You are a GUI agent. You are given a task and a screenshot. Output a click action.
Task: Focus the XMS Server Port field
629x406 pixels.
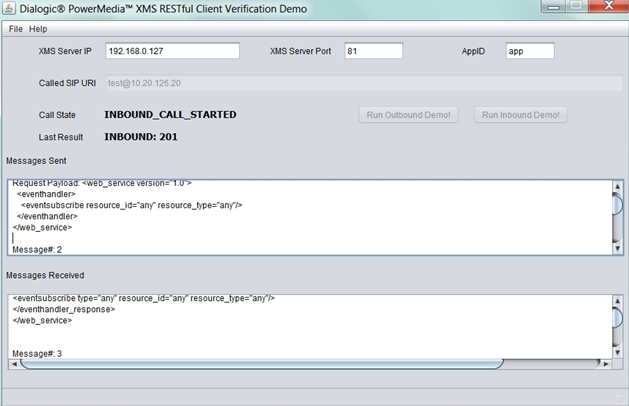click(x=373, y=51)
